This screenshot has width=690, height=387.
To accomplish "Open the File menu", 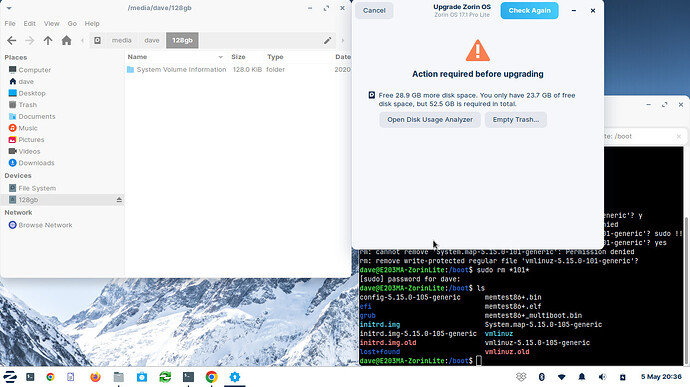I will click(x=10, y=23).
